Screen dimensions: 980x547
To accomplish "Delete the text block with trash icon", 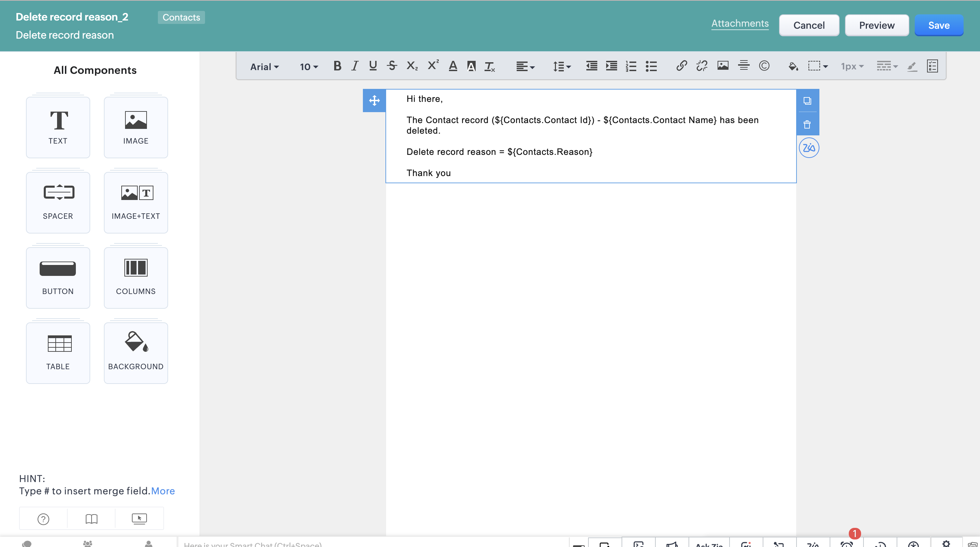I will coord(807,124).
